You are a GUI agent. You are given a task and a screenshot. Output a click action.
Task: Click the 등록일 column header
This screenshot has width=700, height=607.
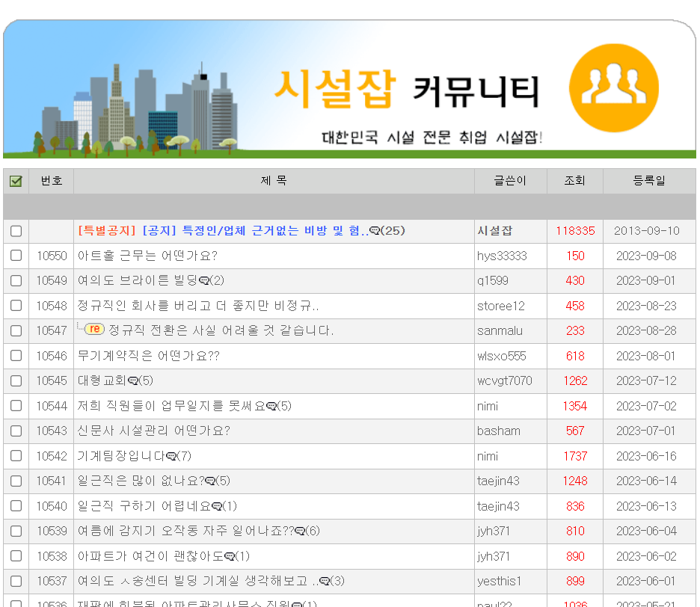pos(649,181)
